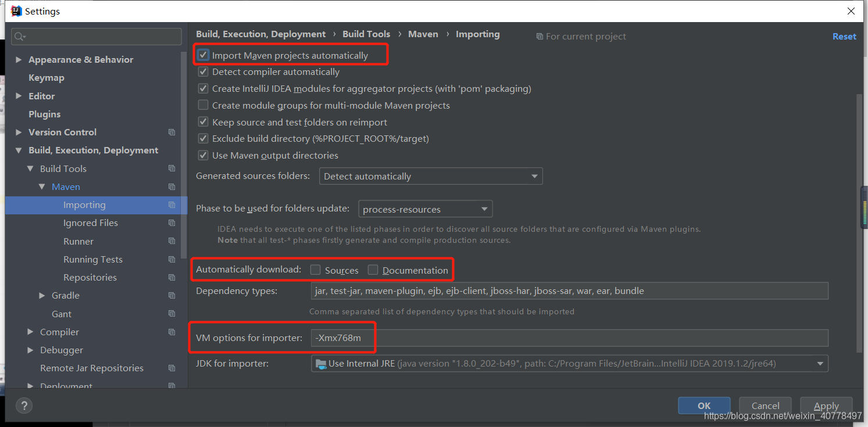Click the search magnifier icon
The width and height of the screenshot is (868, 427).
pyautogui.click(x=20, y=37)
